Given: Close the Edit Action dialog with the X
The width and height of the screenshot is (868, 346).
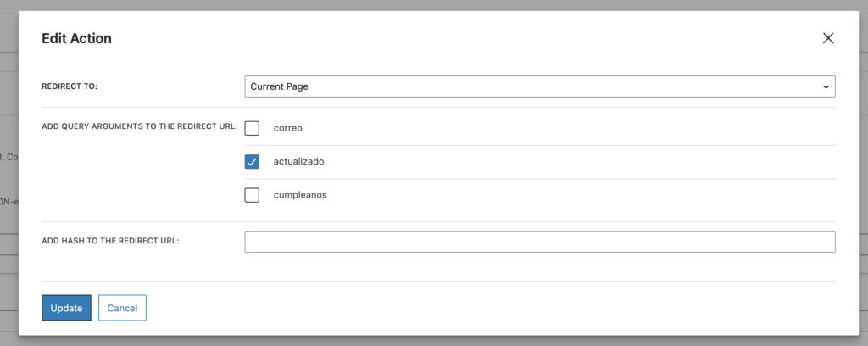Looking at the screenshot, I should [x=828, y=38].
